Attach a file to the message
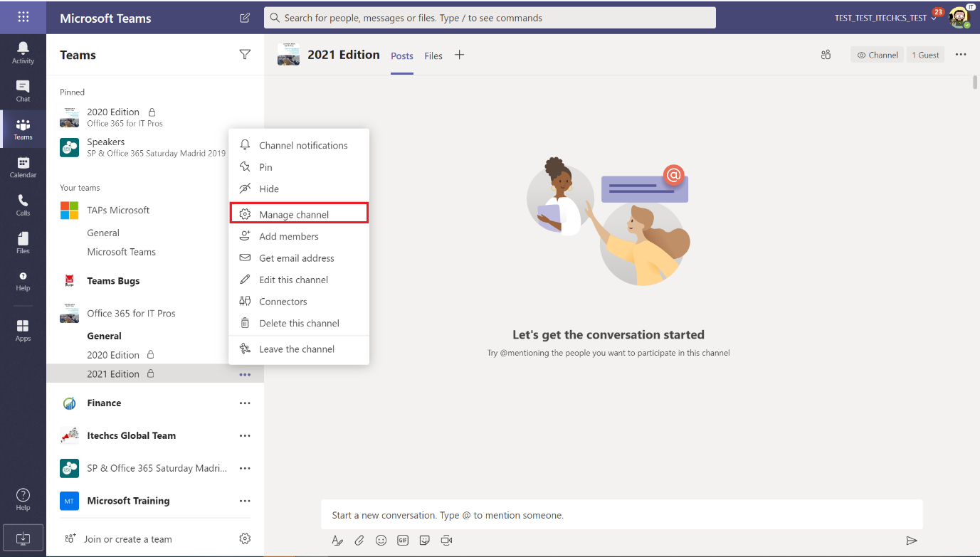980x557 pixels. pyautogui.click(x=359, y=541)
